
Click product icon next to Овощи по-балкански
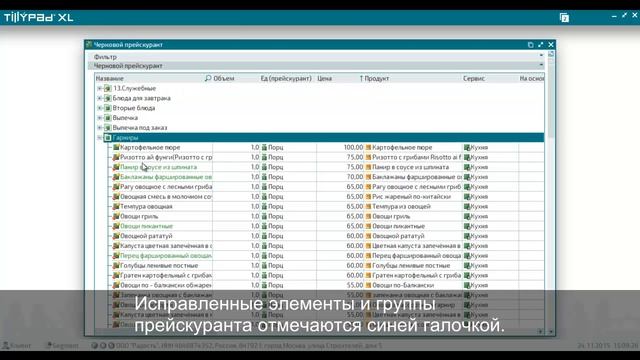[368, 285]
